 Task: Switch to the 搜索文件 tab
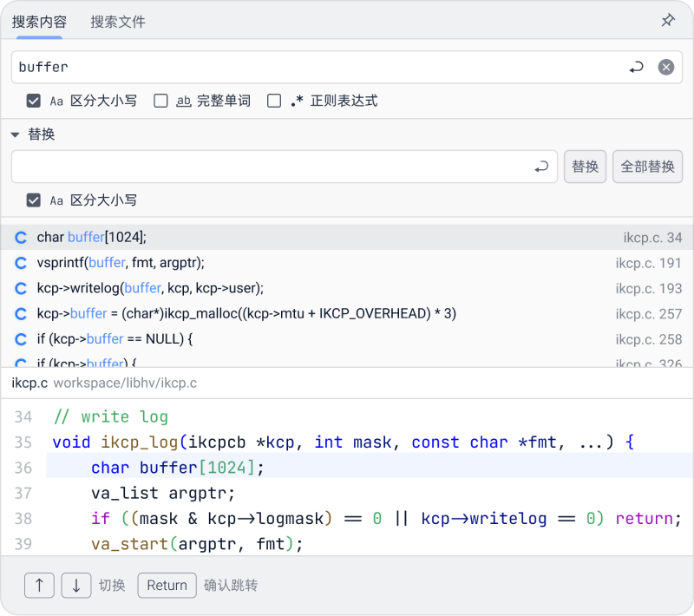pos(119,20)
